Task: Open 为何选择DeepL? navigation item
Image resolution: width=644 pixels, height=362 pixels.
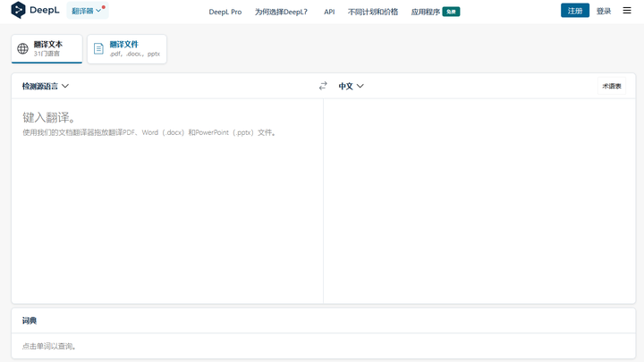Action: click(x=281, y=12)
